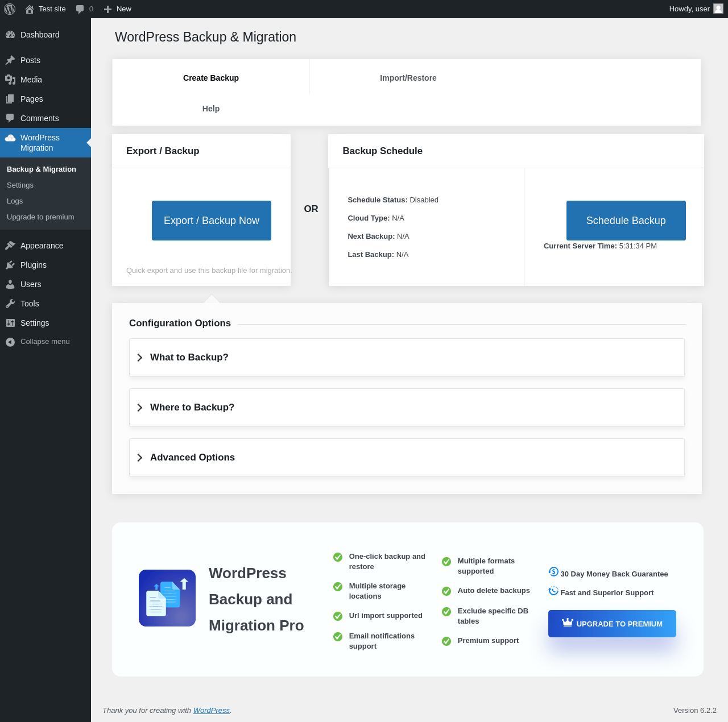
Task: Click the Schedule Backup button
Action: (626, 221)
